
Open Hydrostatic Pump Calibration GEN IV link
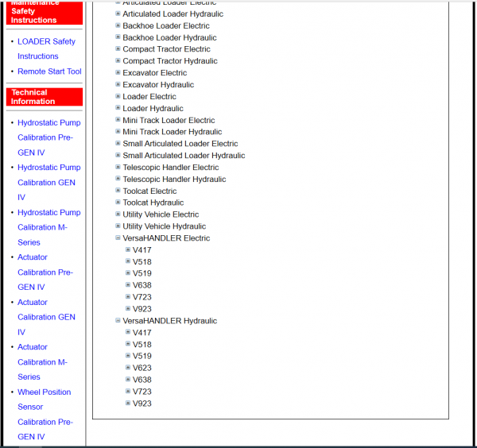(x=48, y=183)
